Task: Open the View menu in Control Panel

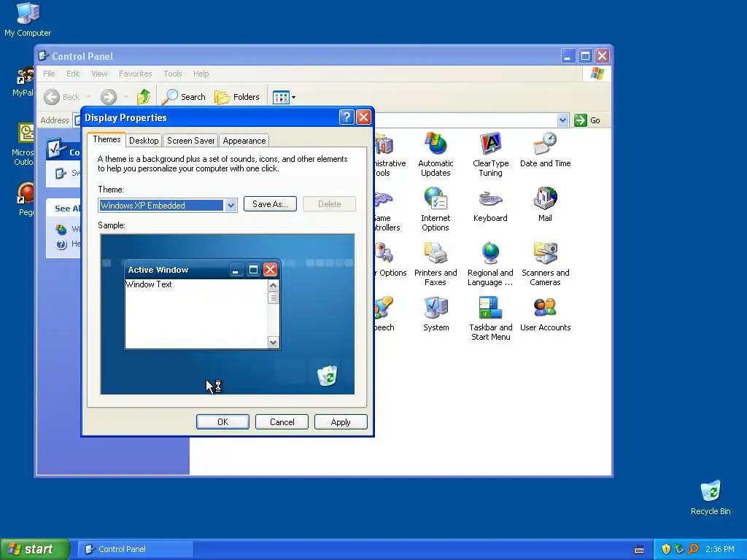Action: (x=99, y=74)
